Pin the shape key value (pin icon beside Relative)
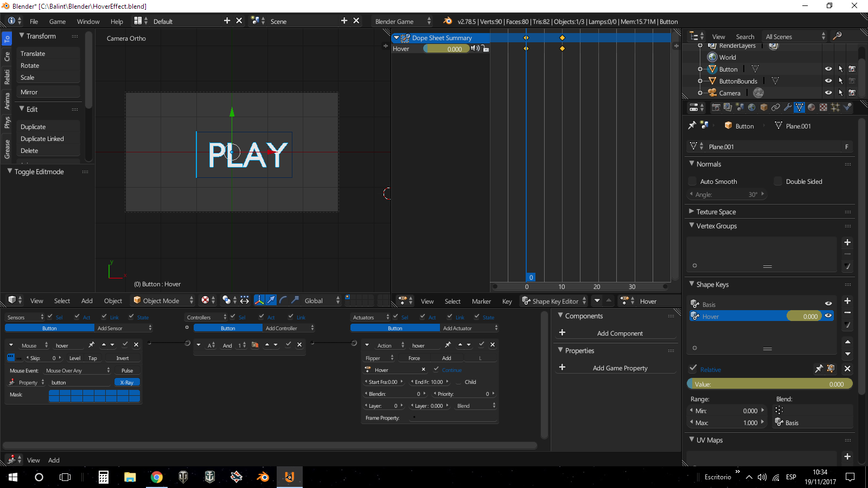This screenshot has width=868, height=488. coord(819,369)
